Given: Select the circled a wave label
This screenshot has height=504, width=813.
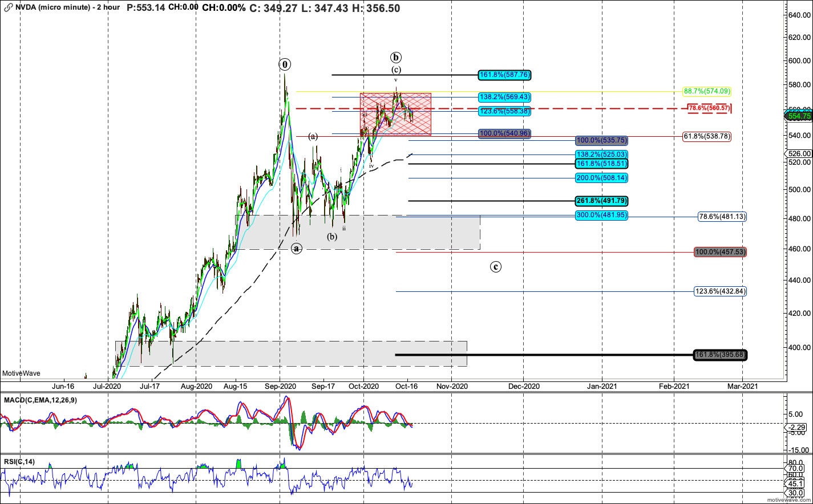Looking at the screenshot, I should [x=297, y=248].
